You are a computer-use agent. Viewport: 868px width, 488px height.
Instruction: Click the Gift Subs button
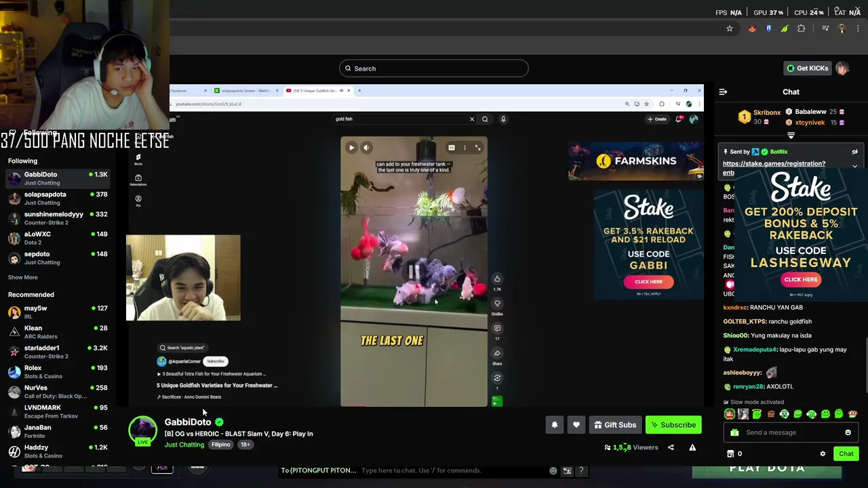click(615, 425)
